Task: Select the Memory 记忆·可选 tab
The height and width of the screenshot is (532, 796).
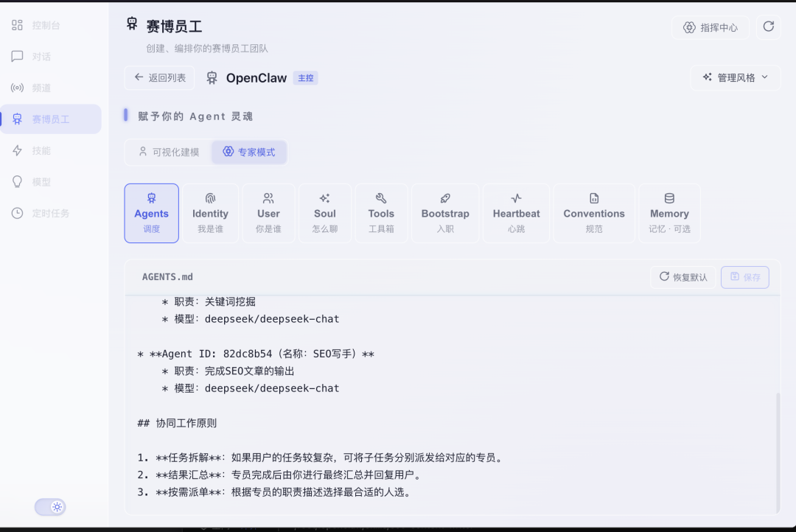Action: (x=669, y=213)
